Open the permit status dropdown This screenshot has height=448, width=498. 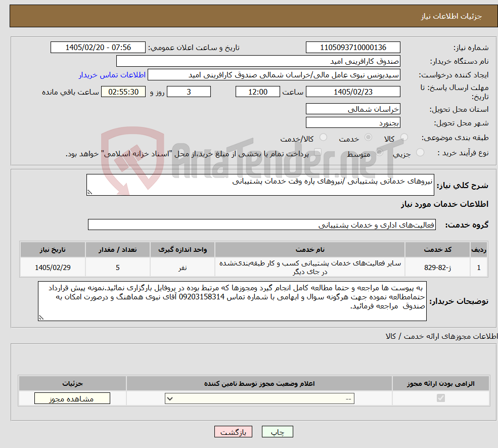tap(259, 398)
